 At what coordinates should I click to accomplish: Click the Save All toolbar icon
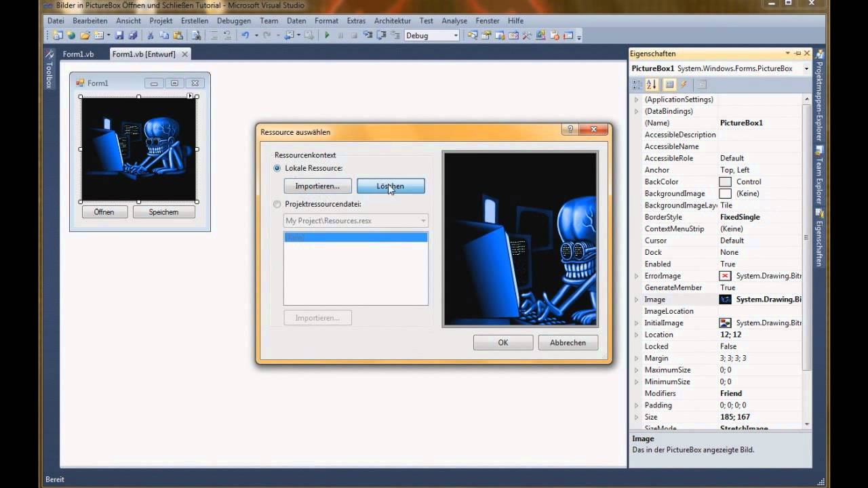pyautogui.click(x=132, y=35)
